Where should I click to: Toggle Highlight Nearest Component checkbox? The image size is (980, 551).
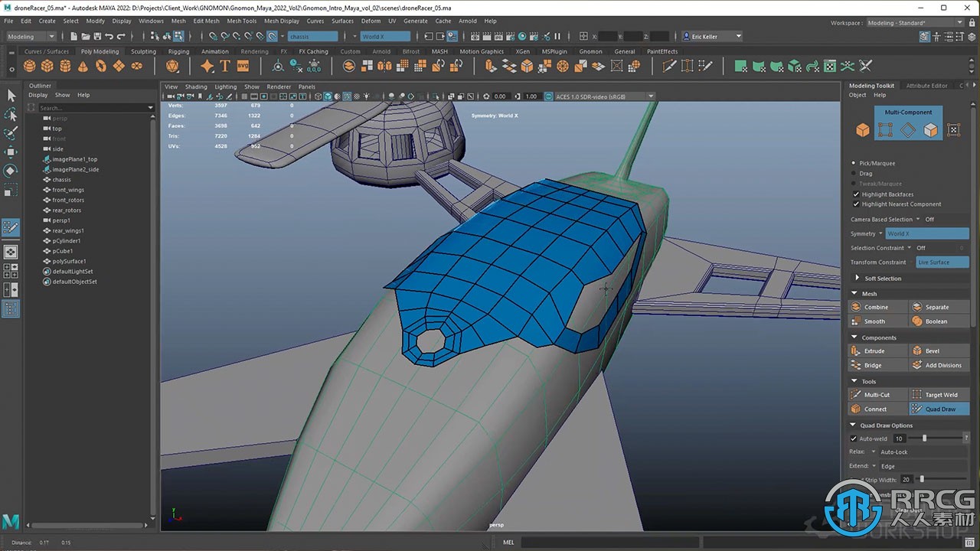[x=856, y=204]
